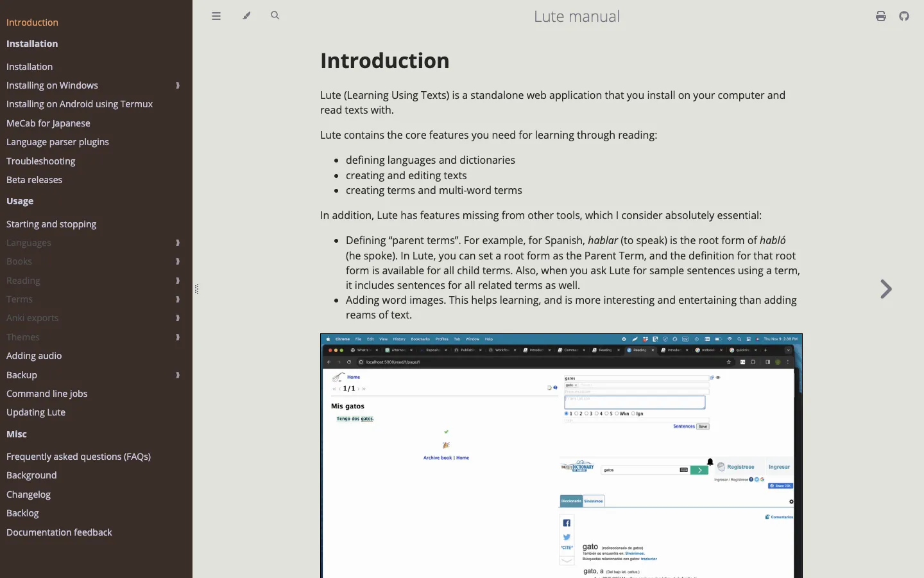The width and height of the screenshot is (924, 578).
Task: Open the Backlog page
Action: click(22, 513)
